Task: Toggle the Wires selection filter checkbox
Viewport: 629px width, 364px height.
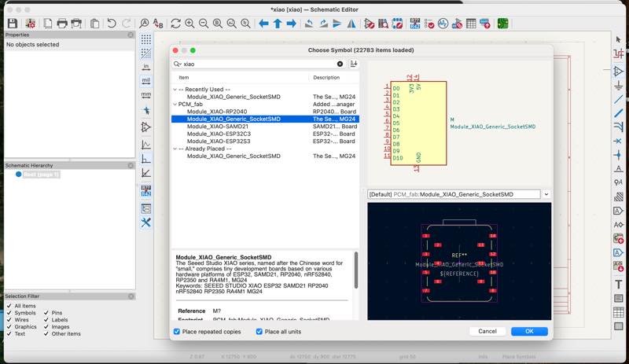Action: (9, 320)
